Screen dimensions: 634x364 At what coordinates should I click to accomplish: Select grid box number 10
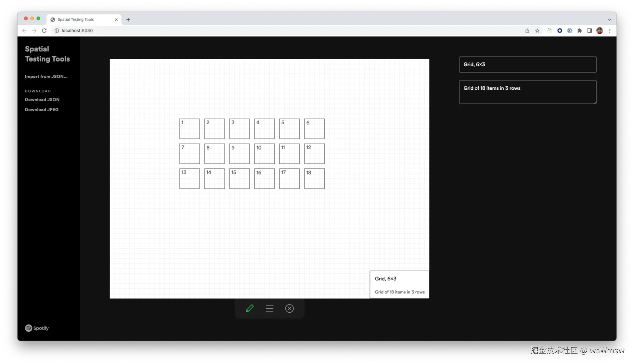[x=264, y=154]
